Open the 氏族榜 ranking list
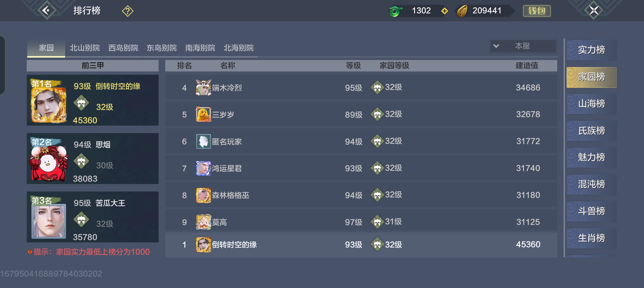 pos(591,131)
